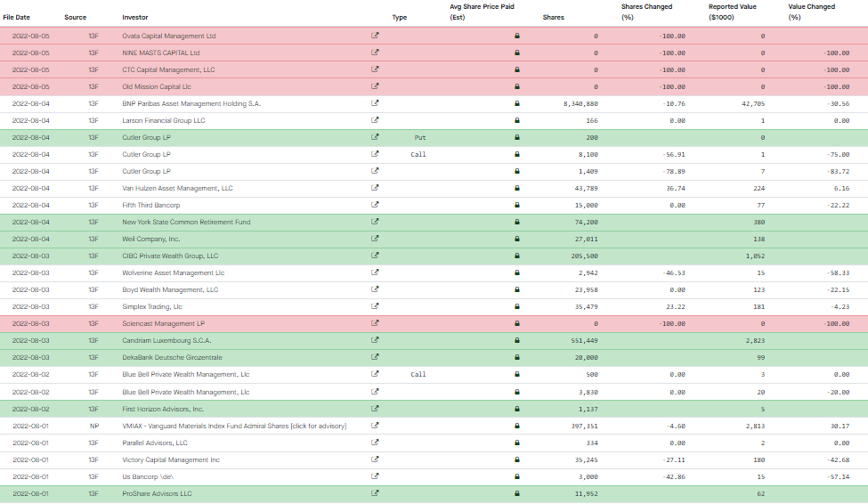The width and height of the screenshot is (868, 504).
Task: Open external link icon for Simplex Trading, Llc
Action: point(375,306)
